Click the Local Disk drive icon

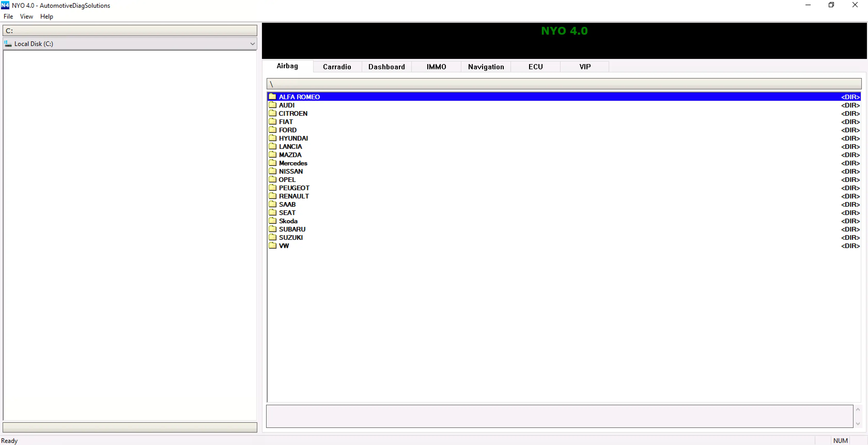[x=7, y=44]
